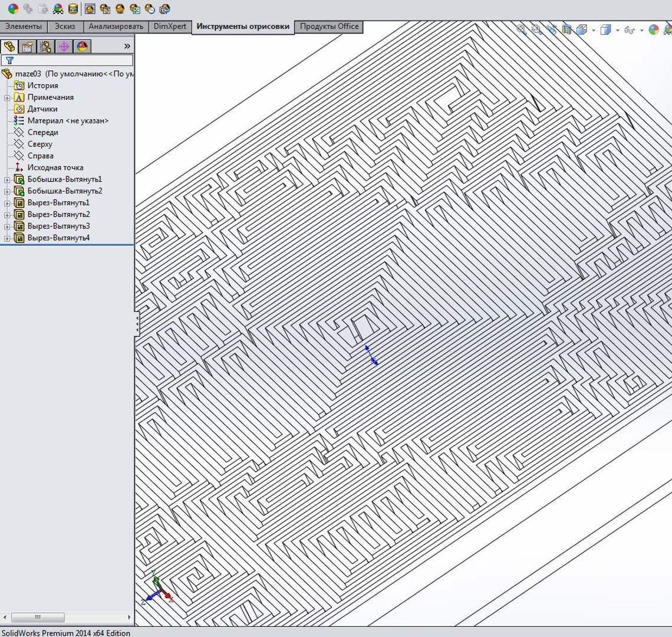Click the XYZ coordinate triad in the viewport

pyautogui.click(x=156, y=589)
